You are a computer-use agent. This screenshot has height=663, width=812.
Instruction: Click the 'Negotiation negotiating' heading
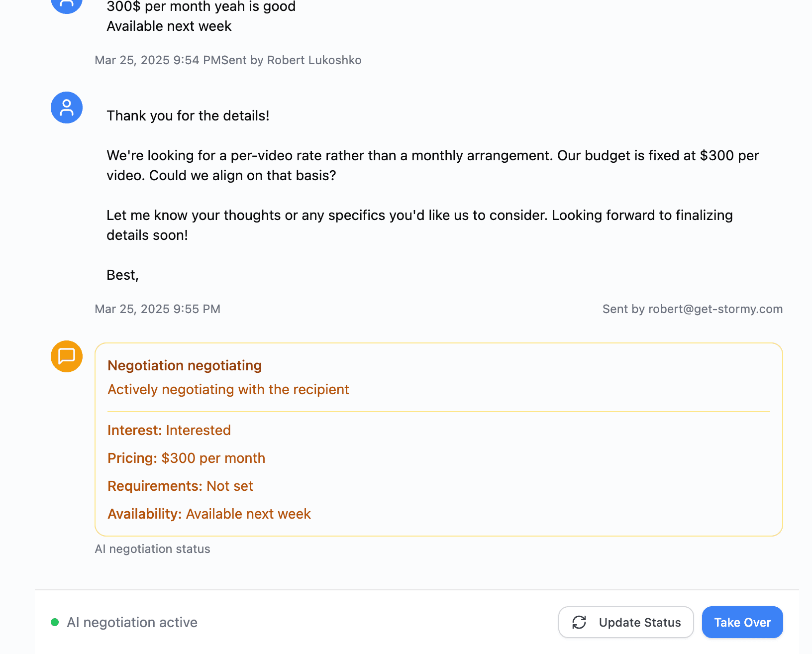pos(185,365)
